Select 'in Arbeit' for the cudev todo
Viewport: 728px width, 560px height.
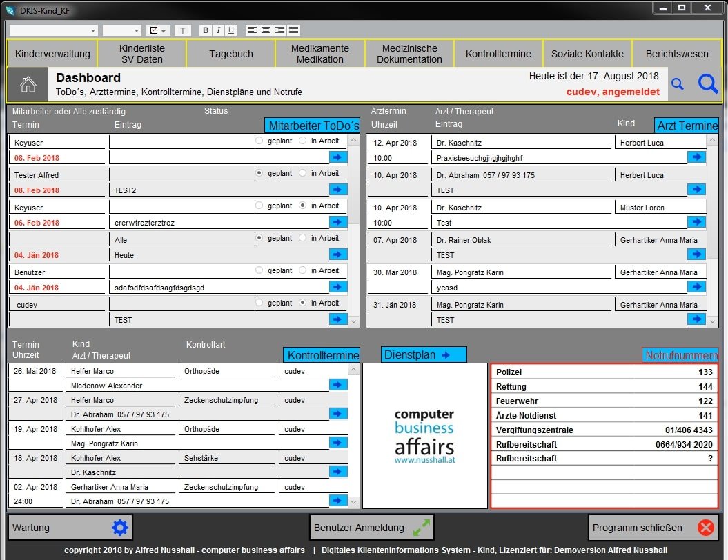(302, 303)
